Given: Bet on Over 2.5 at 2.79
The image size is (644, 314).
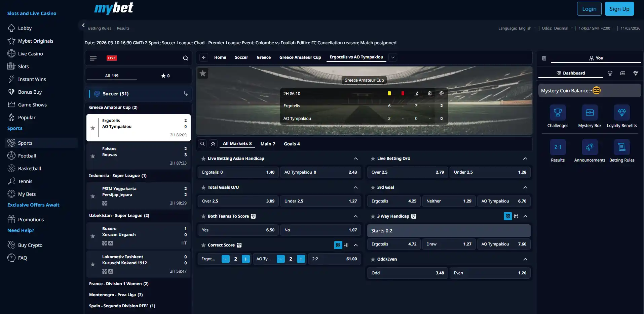Looking at the screenshot, I should coord(407,172).
